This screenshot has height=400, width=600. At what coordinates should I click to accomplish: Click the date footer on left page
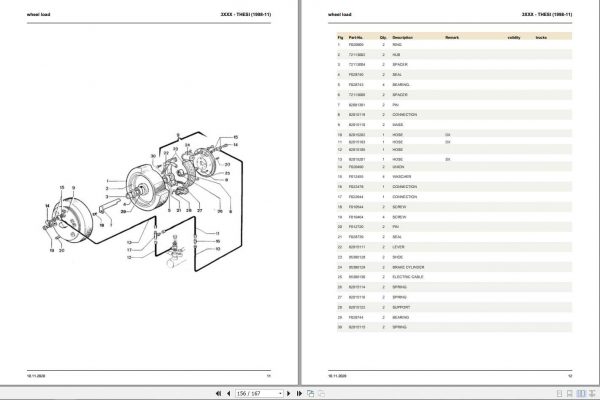(36, 376)
